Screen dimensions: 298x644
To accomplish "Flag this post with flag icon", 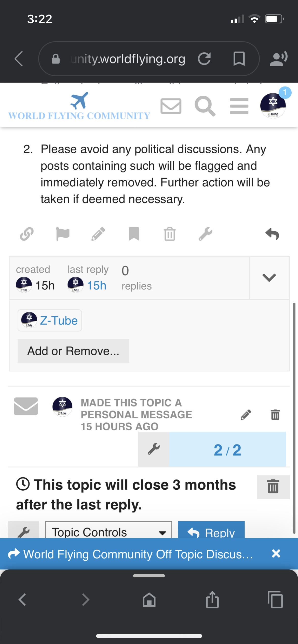I will [x=63, y=234].
